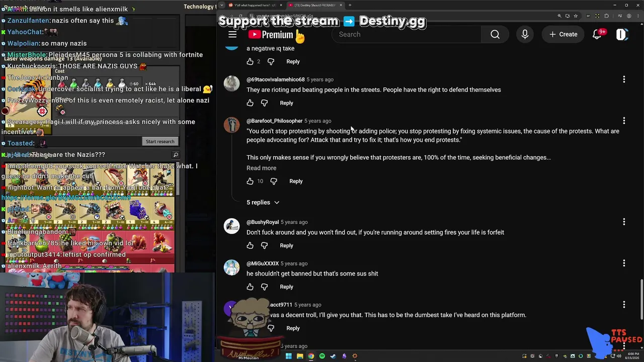The width and height of the screenshot is (644, 362).
Task: Like the @BushyRoyal comment
Action: click(x=250, y=245)
